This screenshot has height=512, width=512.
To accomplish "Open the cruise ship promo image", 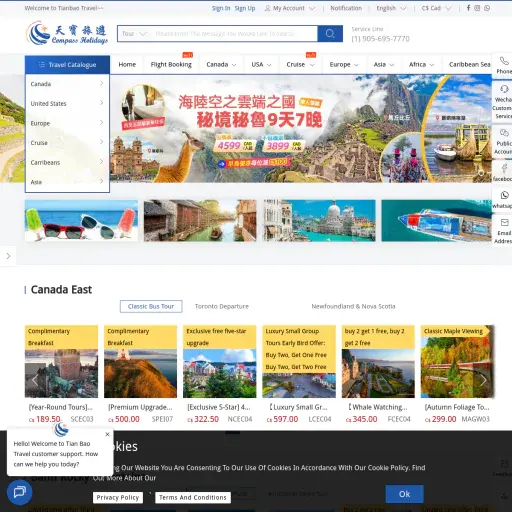I will [x=437, y=220].
